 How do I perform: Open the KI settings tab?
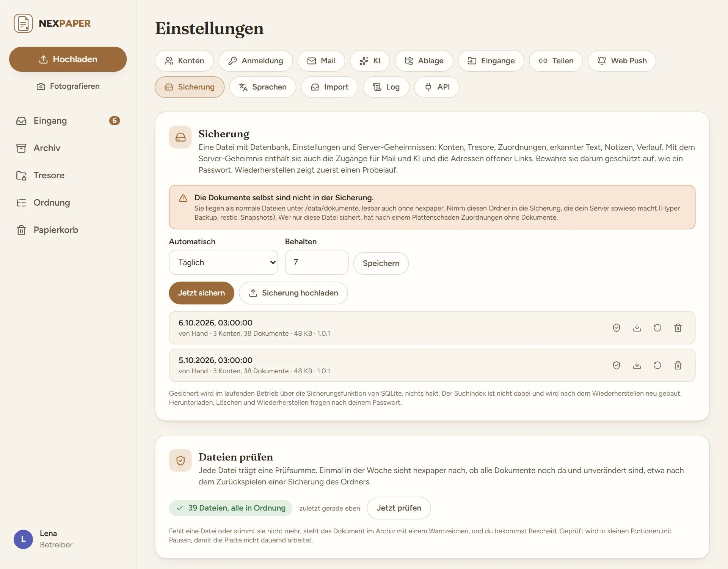pos(370,61)
